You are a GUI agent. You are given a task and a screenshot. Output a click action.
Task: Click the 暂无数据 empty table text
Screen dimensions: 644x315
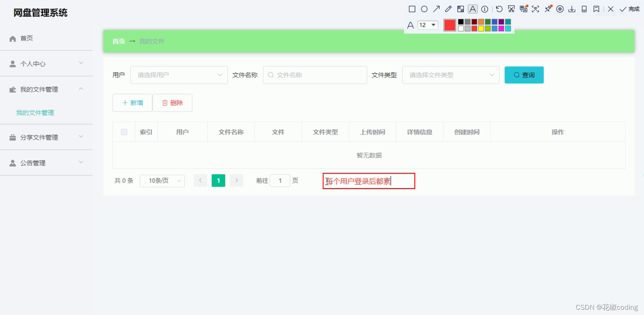point(369,155)
